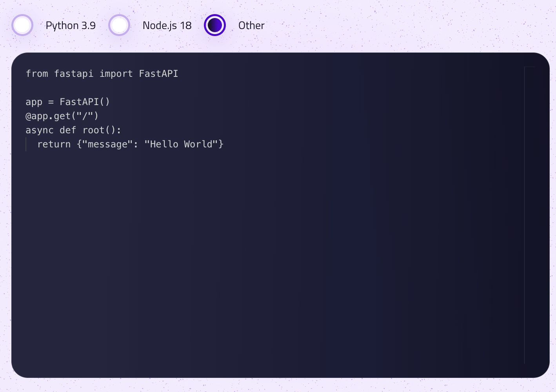Screen dimensions: 556x392
Task: Click the async def root() line
Action: (73, 130)
